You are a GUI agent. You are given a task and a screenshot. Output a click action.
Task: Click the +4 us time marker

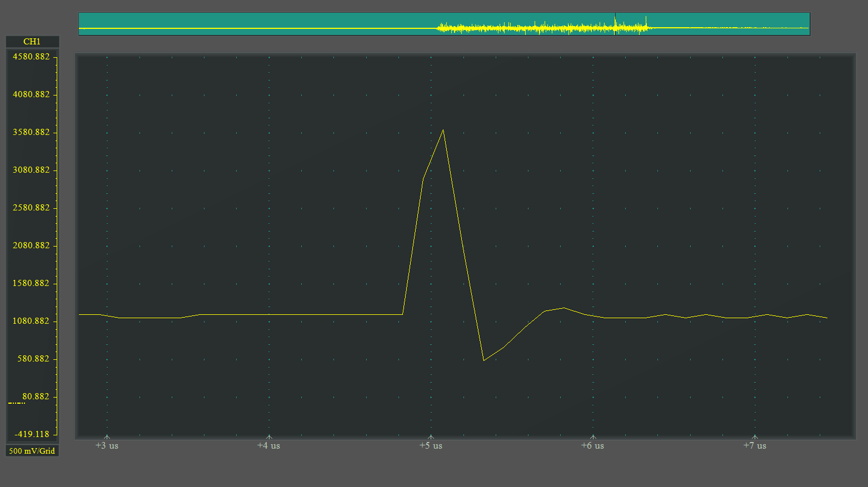(x=269, y=445)
